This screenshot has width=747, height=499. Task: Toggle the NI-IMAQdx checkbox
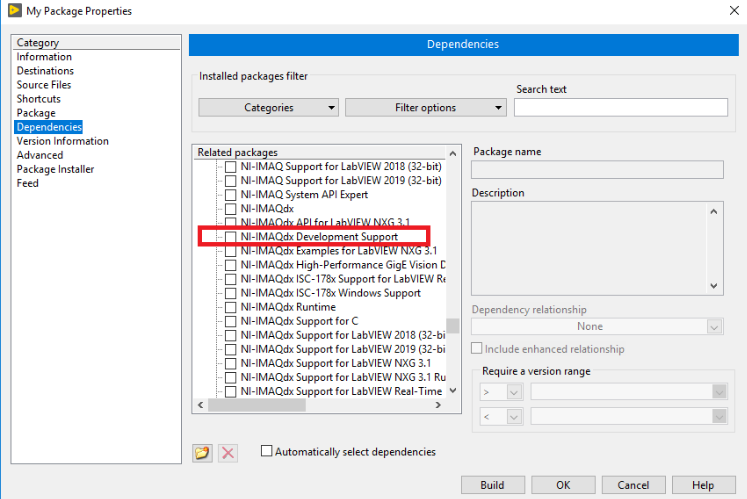click(x=231, y=209)
